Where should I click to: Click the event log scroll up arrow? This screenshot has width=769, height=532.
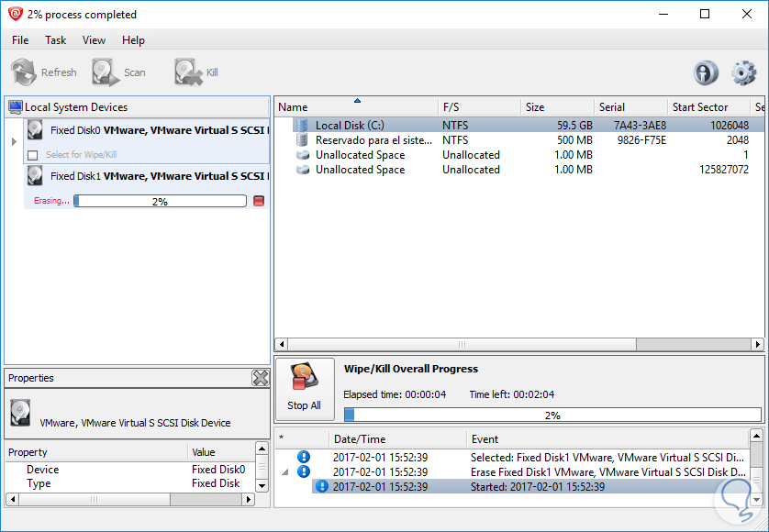[x=757, y=436]
